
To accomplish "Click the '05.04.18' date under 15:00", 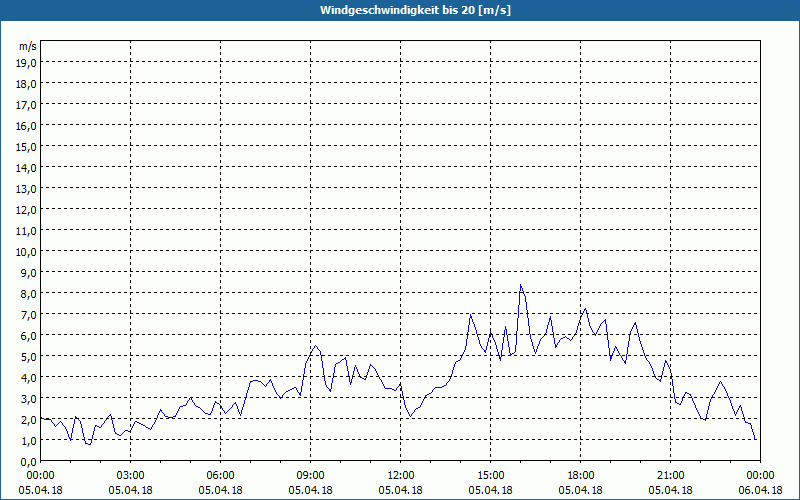I will 490,490.
